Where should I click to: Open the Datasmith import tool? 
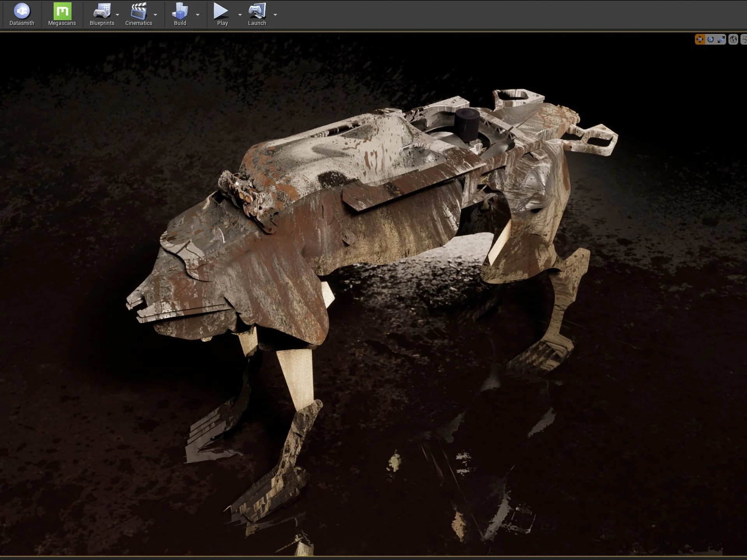click(x=22, y=14)
